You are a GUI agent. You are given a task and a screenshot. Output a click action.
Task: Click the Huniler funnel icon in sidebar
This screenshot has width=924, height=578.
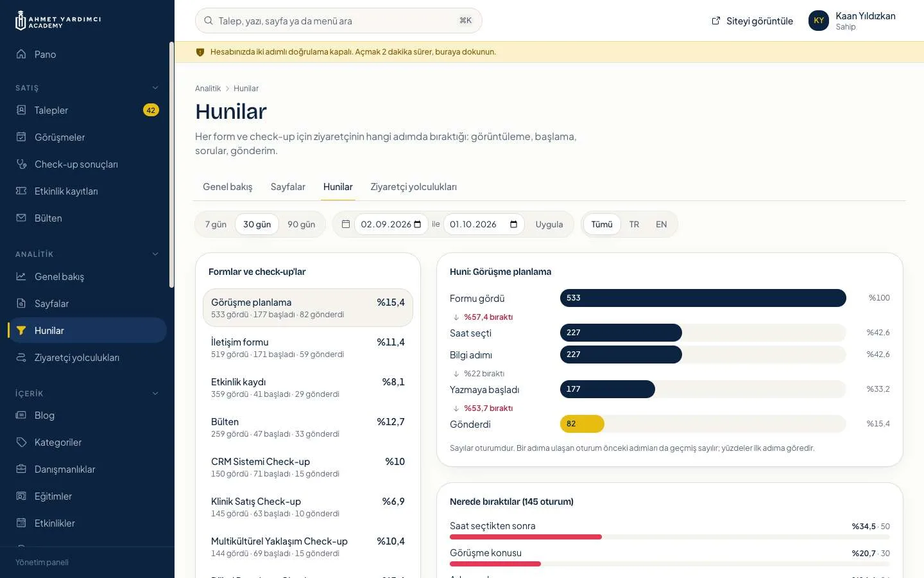[x=21, y=331]
